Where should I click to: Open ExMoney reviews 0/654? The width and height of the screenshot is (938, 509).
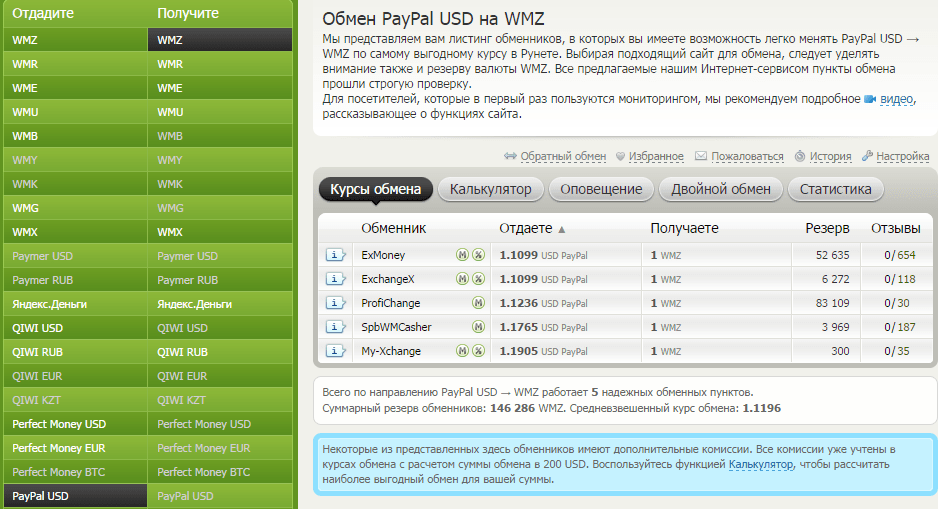click(x=900, y=255)
